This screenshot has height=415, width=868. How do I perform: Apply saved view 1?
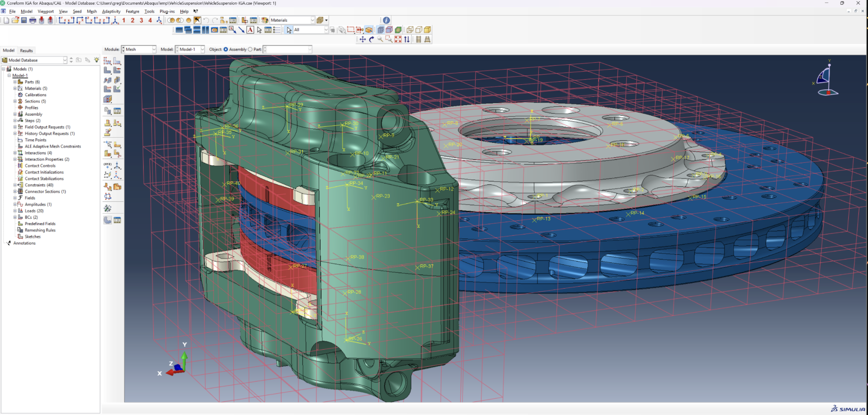tap(124, 20)
